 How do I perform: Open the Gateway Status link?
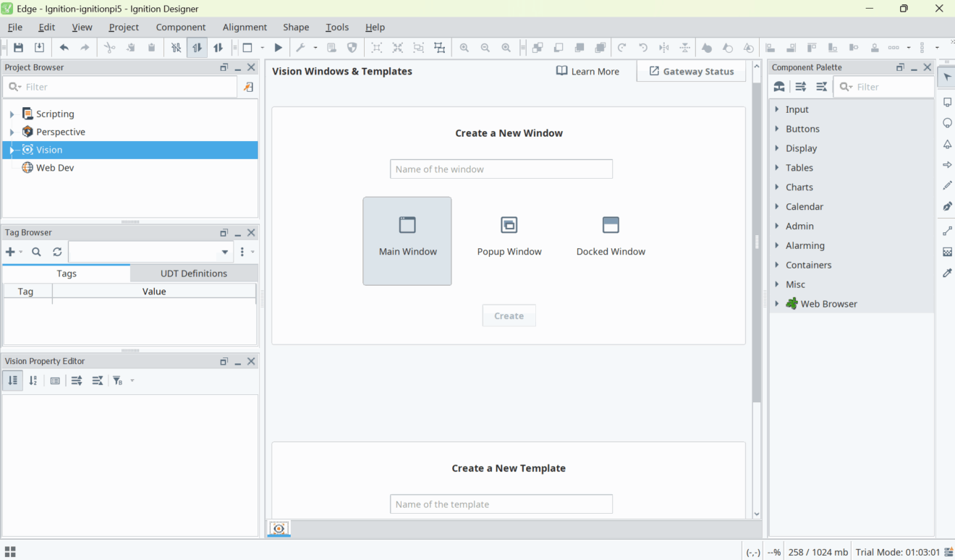pyautogui.click(x=691, y=71)
